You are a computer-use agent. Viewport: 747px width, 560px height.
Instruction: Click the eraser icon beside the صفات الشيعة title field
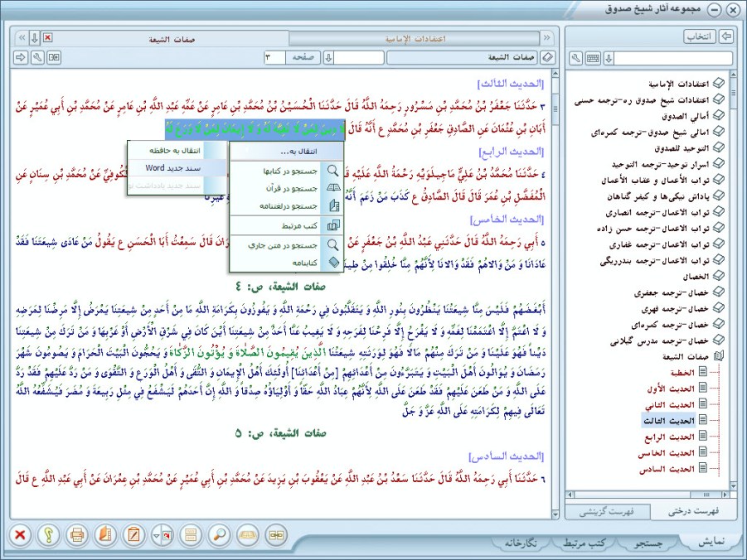(548, 58)
